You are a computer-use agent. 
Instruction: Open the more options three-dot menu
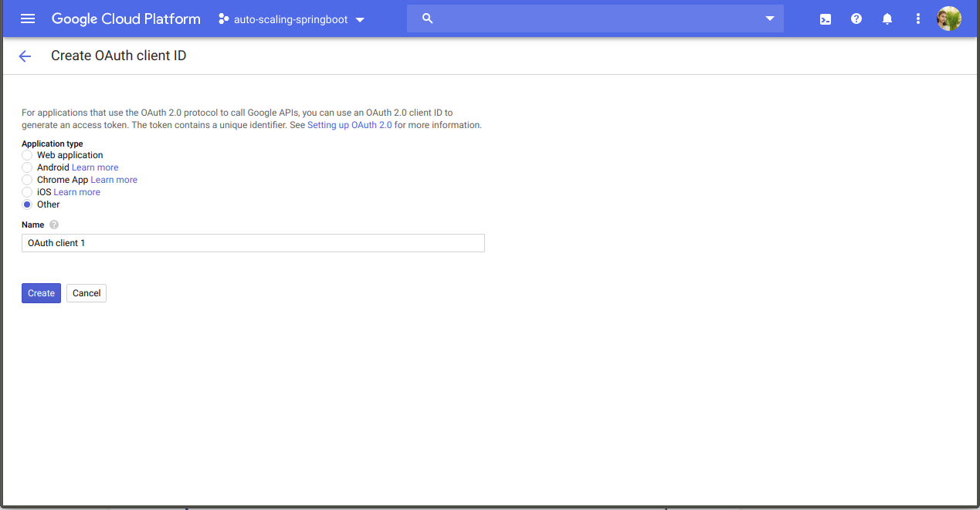pos(917,19)
